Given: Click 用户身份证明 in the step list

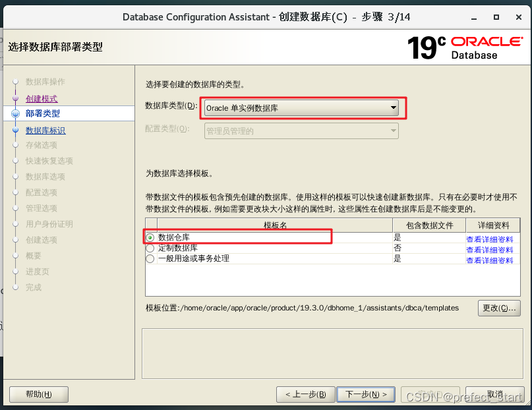Looking at the screenshot, I should [x=49, y=224].
